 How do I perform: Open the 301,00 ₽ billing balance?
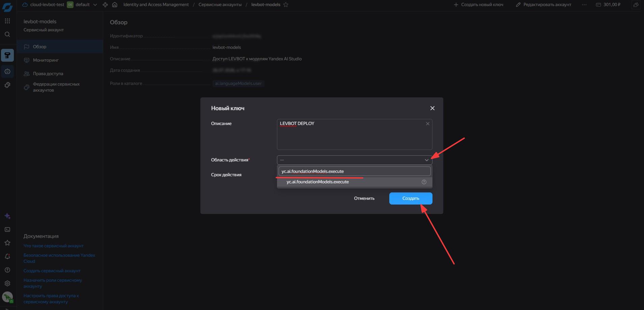608,5
